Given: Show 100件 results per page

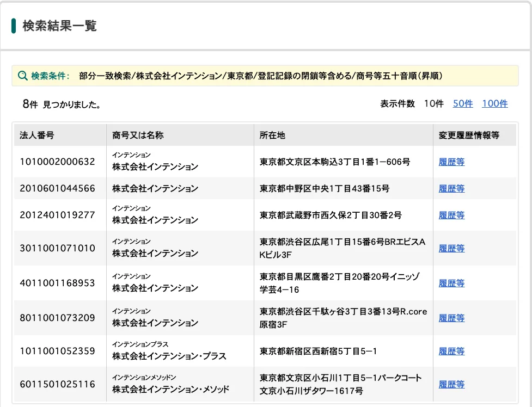Looking at the screenshot, I should pos(494,103).
